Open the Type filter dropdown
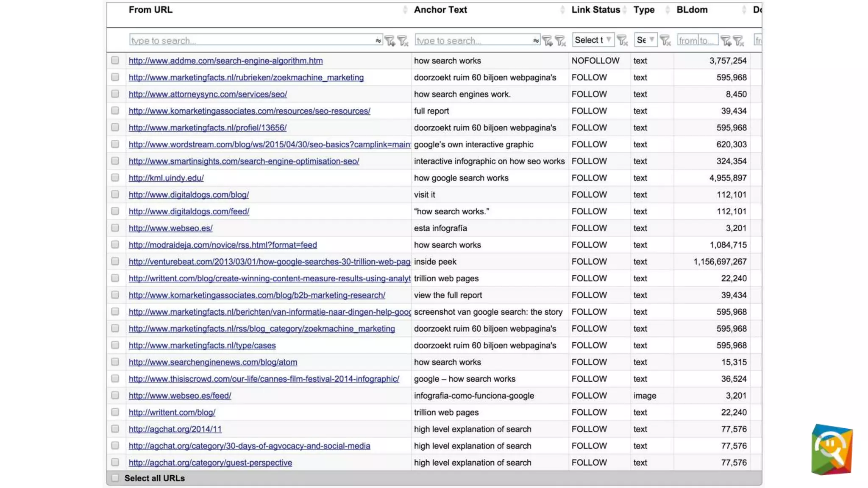This screenshot has height=488, width=868. point(645,40)
